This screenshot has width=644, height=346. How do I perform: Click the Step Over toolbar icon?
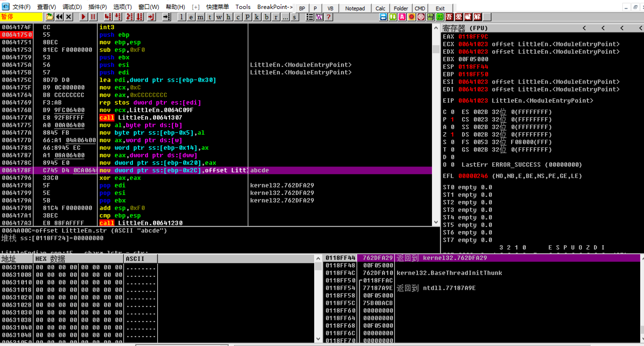[x=118, y=17]
